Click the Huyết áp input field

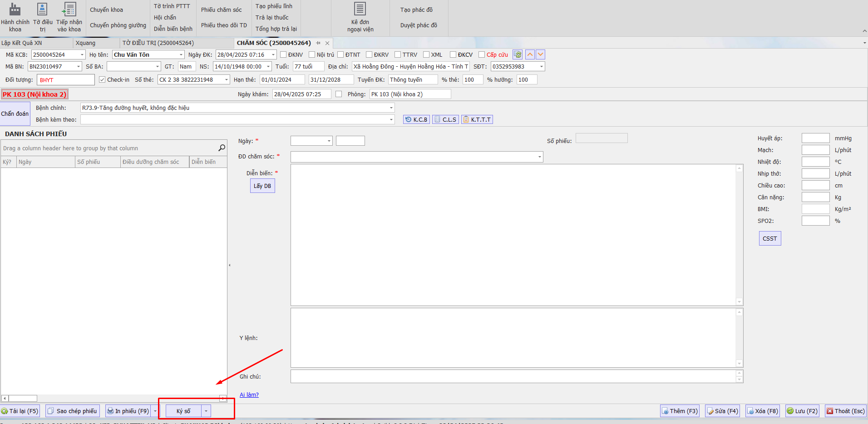click(815, 138)
